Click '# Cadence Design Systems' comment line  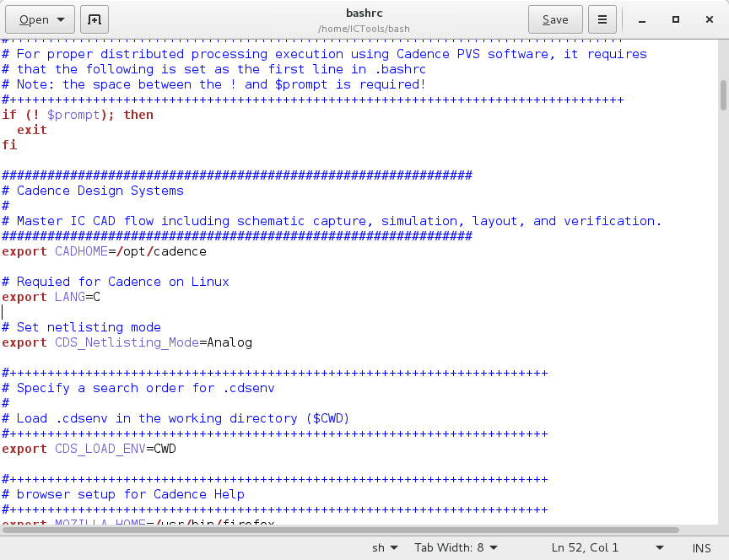[93, 191]
